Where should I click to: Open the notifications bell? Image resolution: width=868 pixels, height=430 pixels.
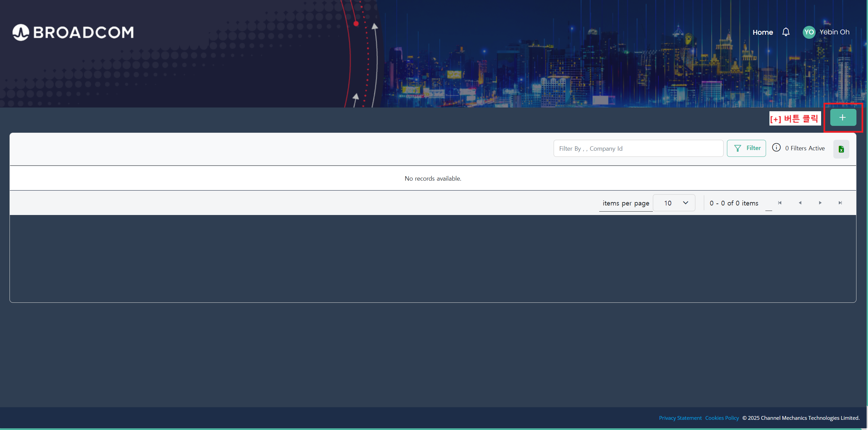(x=786, y=32)
